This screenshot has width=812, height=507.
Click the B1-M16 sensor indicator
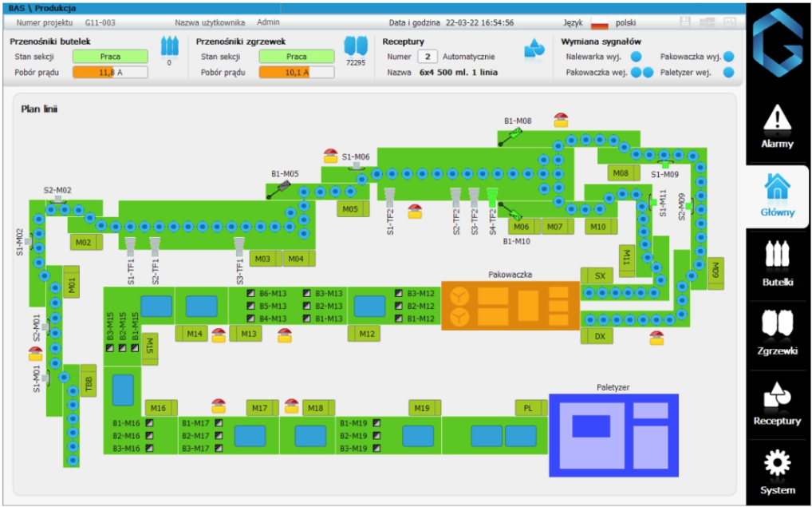pyautogui.click(x=149, y=423)
